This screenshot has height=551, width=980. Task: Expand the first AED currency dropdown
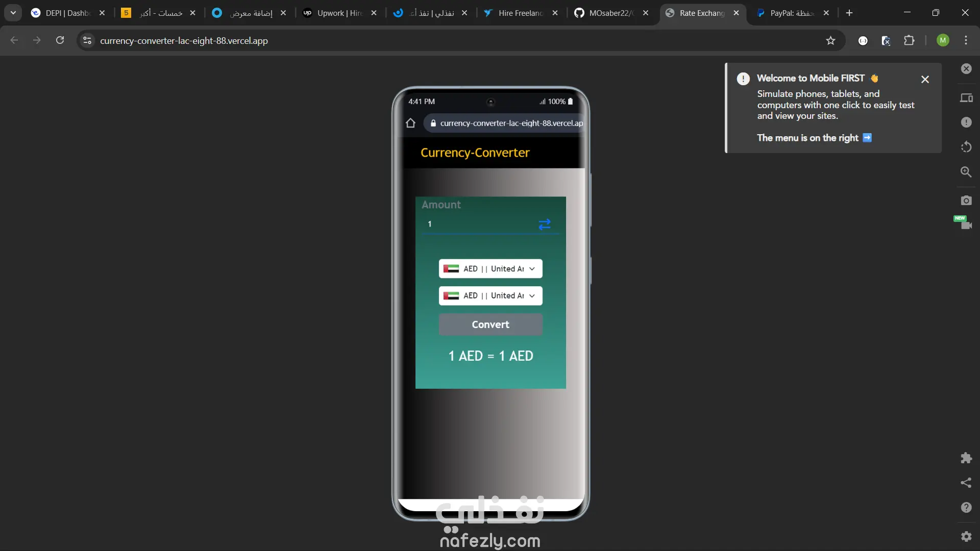(x=490, y=269)
